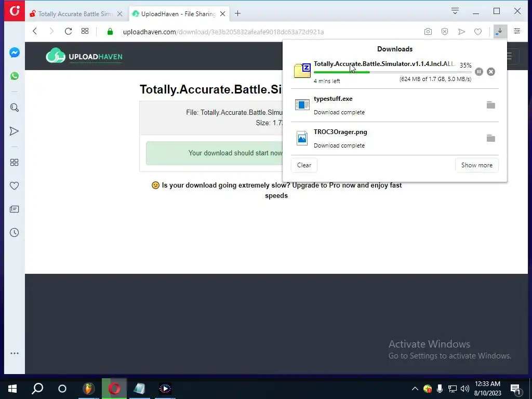Open the ad blocker shield icon
This screenshot has height=399, width=532.
(445, 32)
